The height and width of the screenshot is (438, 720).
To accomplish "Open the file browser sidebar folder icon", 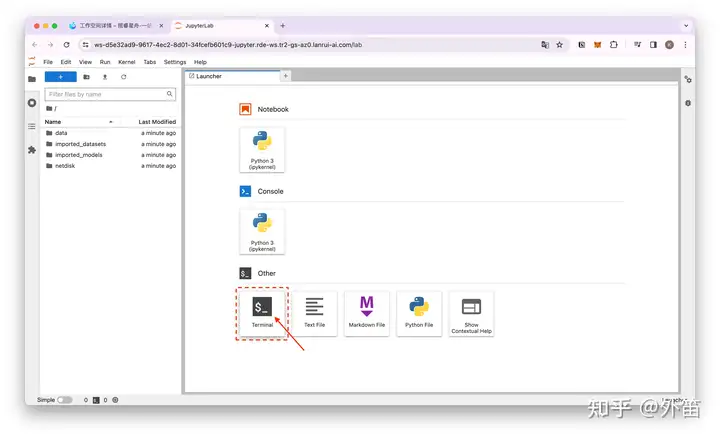I will pos(32,79).
